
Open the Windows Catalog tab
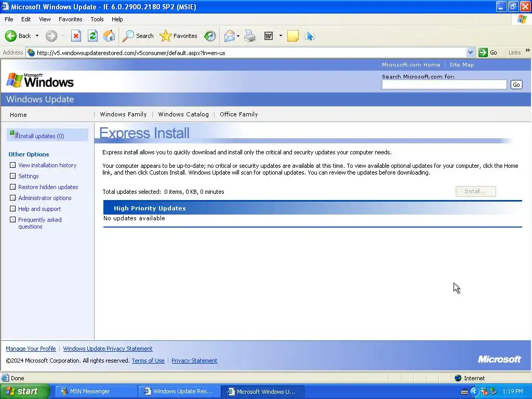183,114
